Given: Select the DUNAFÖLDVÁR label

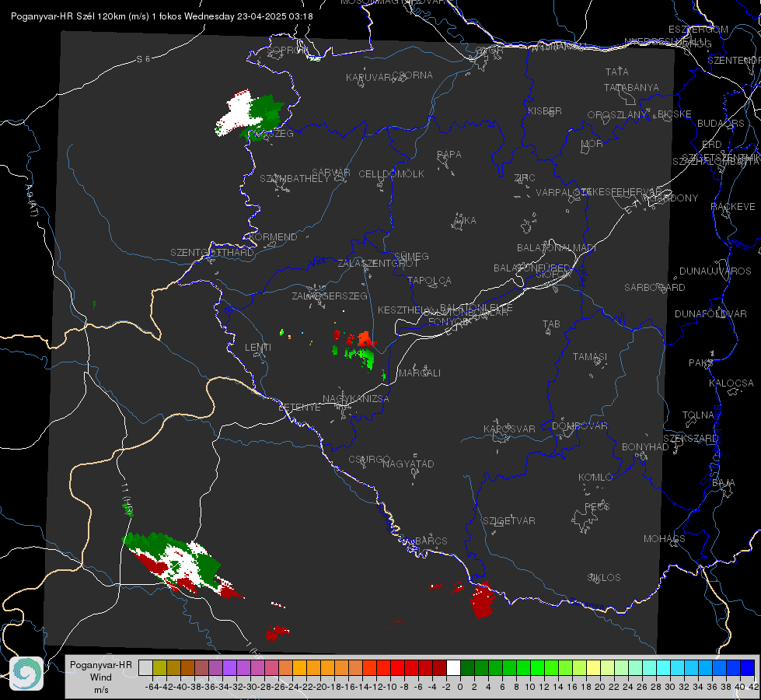Looking at the screenshot, I should pyautogui.click(x=710, y=313).
